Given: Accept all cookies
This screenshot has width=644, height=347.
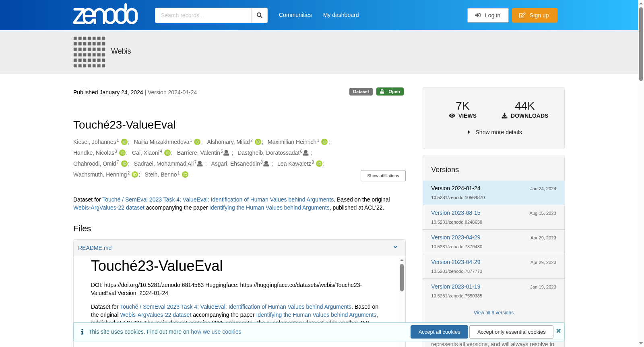Looking at the screenshot, I should [x=439, y=332].
